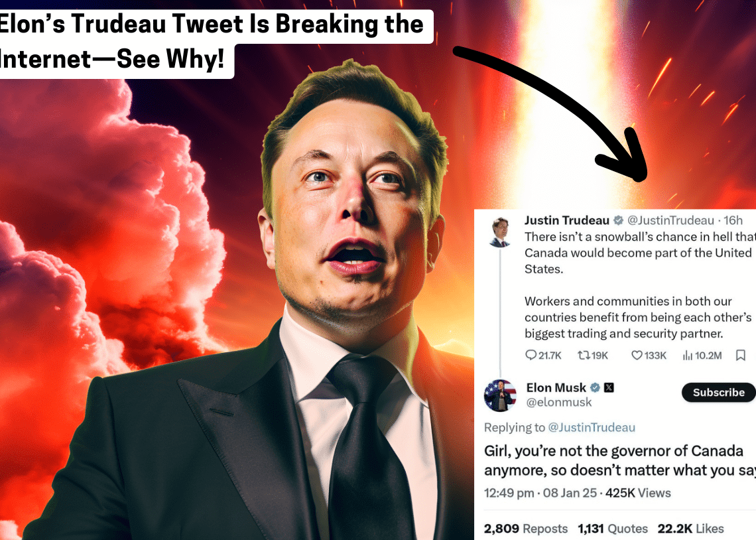Viewport: 756px width, 540px height.
Task: Click the Justin Trudeau display name
Action: (x=567, y=220)
